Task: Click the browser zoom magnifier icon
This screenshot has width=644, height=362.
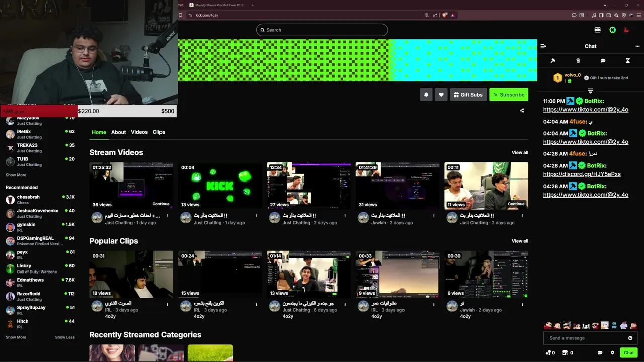Action: tap(427, 15)
